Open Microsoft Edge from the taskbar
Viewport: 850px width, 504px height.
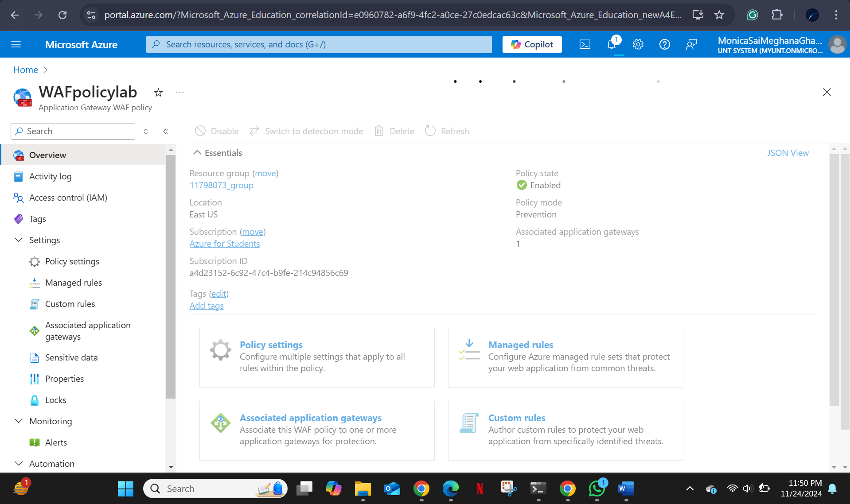click(451, 489)
